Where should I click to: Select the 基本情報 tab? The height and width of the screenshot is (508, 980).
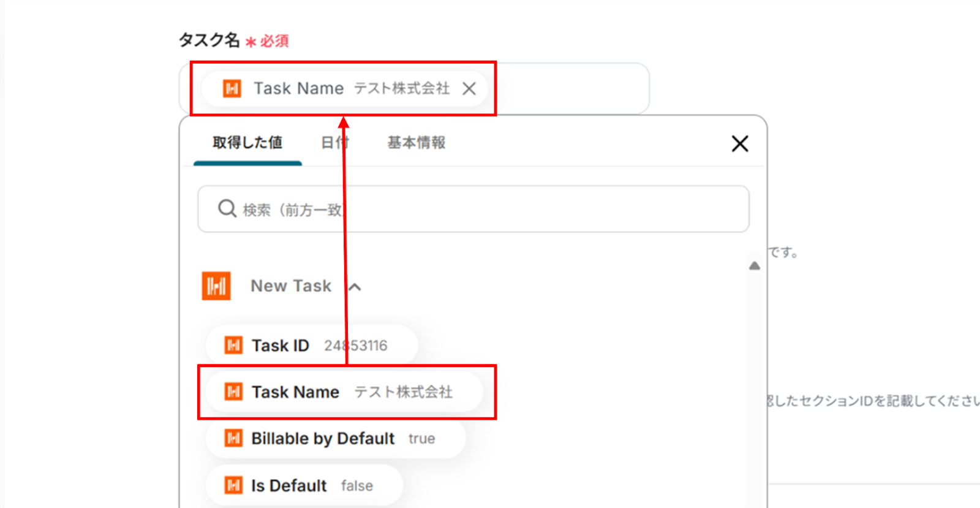(417, 143)
